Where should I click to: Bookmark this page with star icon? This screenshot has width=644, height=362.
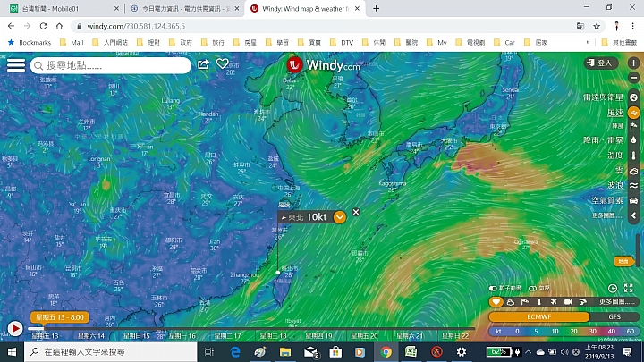(597, 26)
